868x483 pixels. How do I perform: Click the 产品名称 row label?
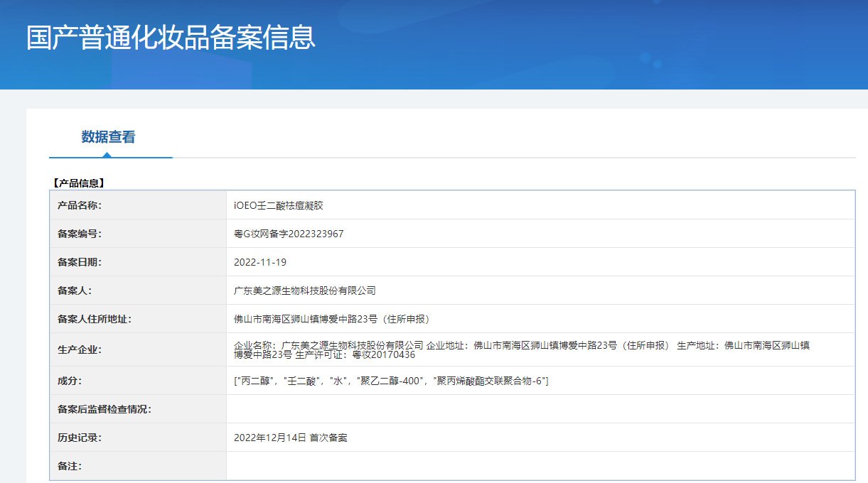point(80,205)
